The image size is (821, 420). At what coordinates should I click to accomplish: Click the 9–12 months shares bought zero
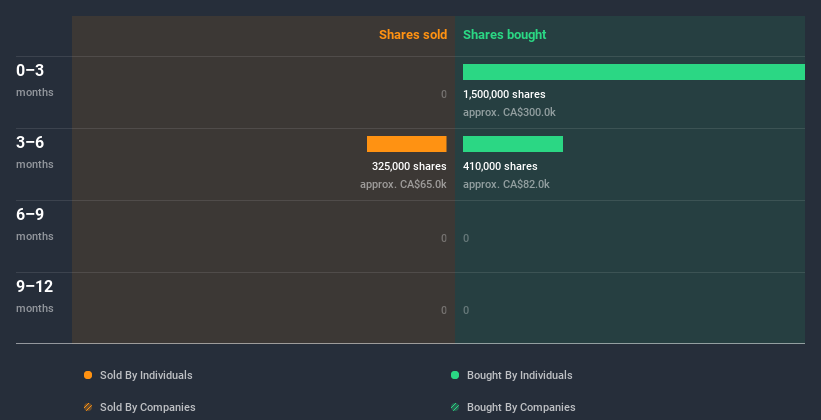[x=466, y=310]
